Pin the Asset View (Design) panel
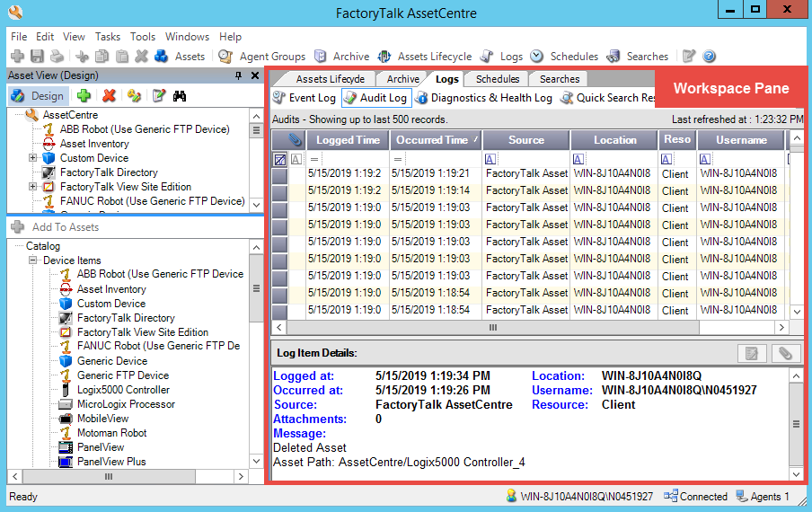This screenshot has height=512, width=812. (238, 75)
